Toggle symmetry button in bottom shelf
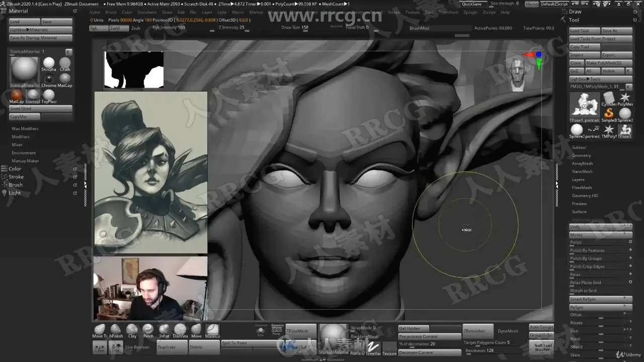Screen dimensions: 644x362 click(100, 347)
